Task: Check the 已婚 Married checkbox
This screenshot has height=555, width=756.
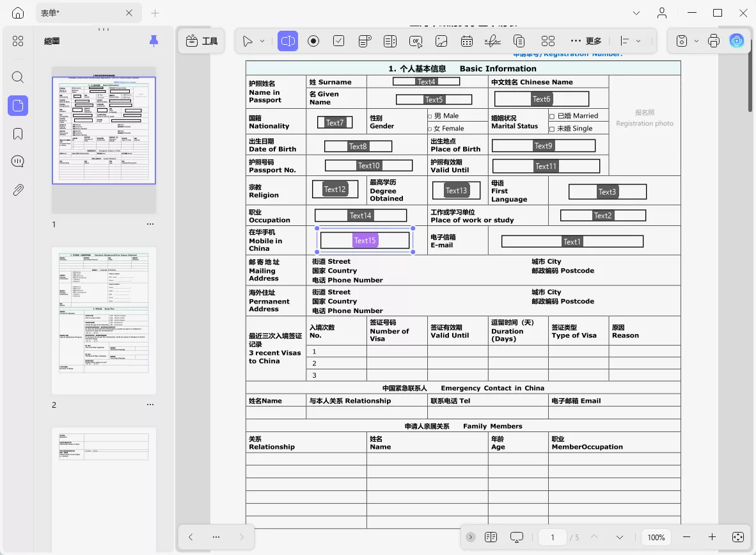Action: [x=552, y=117]
